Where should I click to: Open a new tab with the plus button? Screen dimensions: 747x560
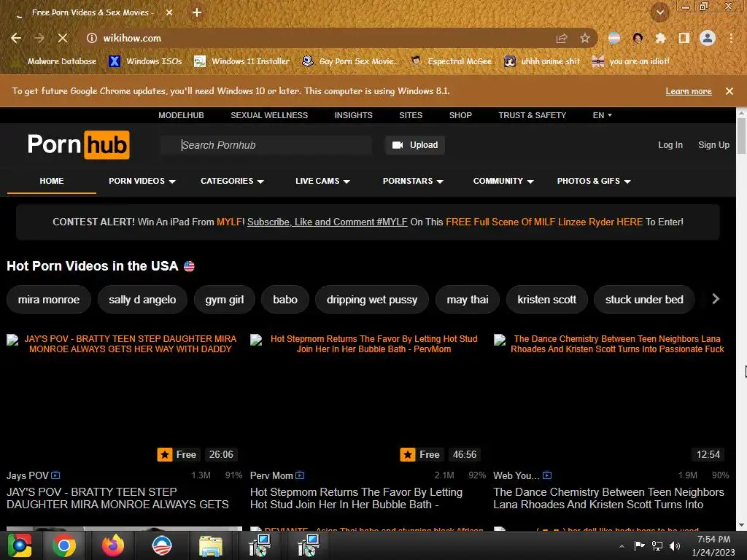(197, 12)
